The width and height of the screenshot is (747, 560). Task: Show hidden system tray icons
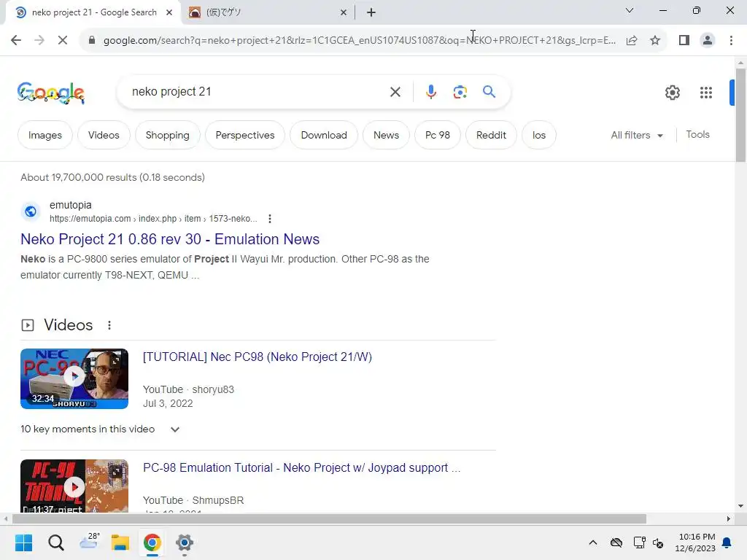[592, 542]
